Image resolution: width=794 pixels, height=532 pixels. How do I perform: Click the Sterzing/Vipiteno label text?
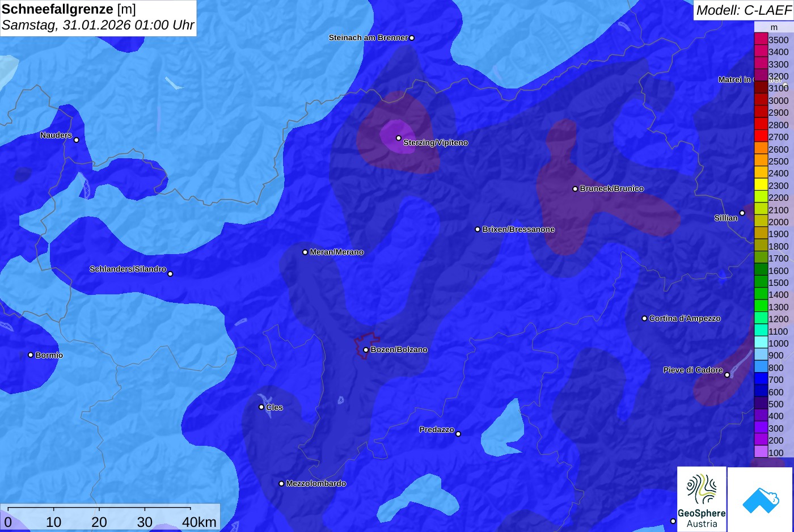coord(436,143)
